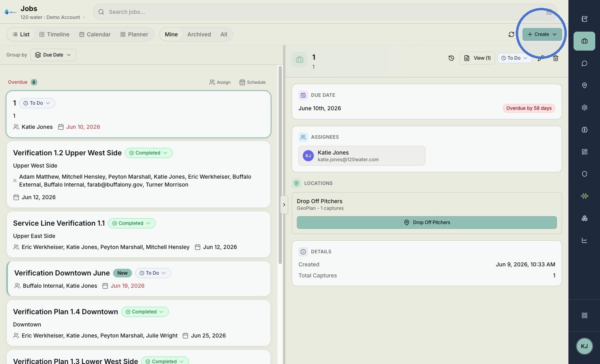Open the Create dropdown button
600x364 pixels.
click(x=542, y=34)
